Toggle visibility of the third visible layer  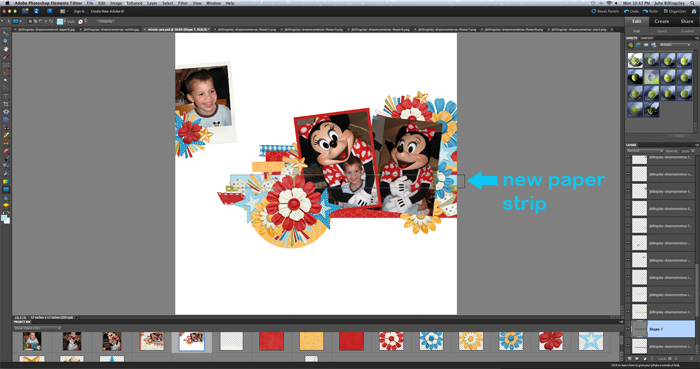coord(628,191)
